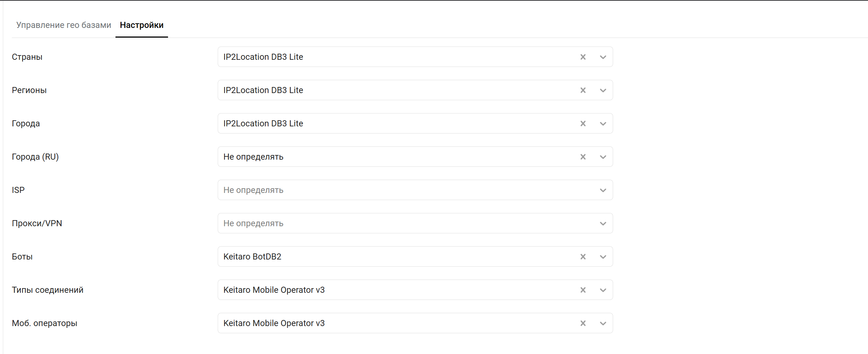Expand the Города (RU) dropdown arrow
Screen dimensions: 868x354
pyautogui.click(x=603, y=157)
